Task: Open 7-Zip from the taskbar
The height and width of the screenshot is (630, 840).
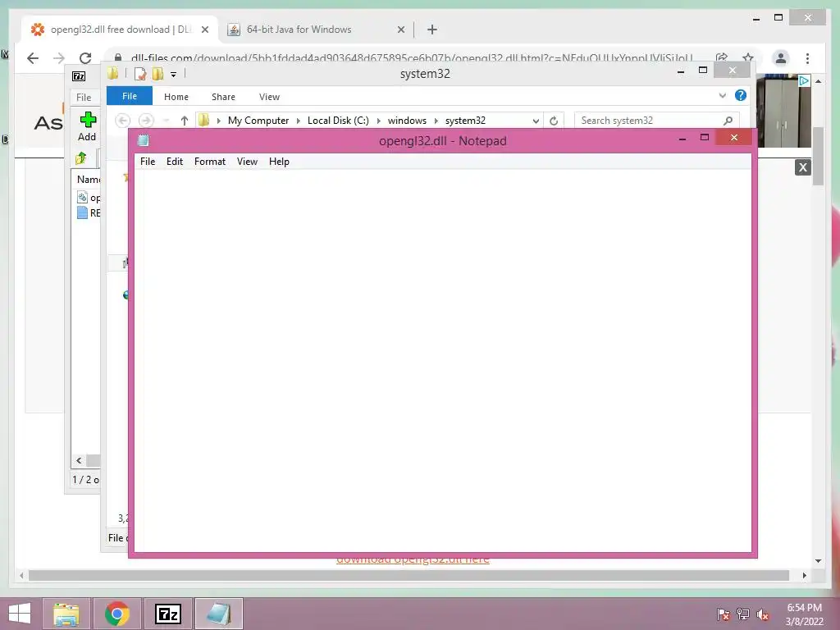Action: 168,614
